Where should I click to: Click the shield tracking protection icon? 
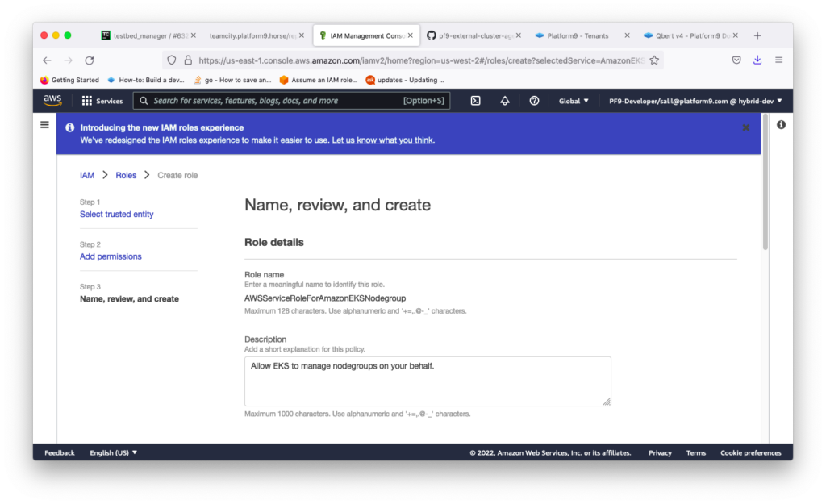click(x=172, y=60)
